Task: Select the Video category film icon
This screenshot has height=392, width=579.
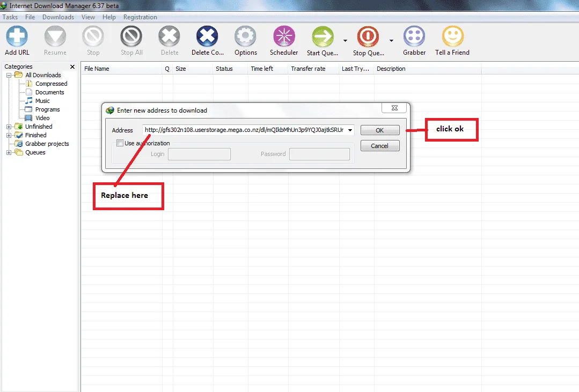Action: (29, 118)
